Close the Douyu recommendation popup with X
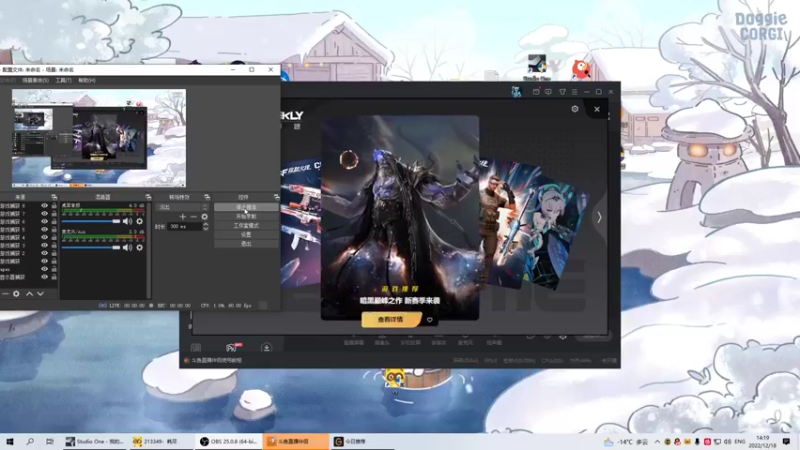The image size is (800, 450). tap(596, 109)
